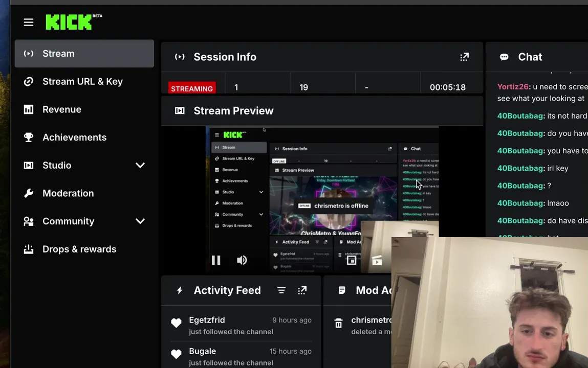Click the Activity Feed heading
This screenshot has width=588, height=368.
pyautogui.click(x=227, y=290)
